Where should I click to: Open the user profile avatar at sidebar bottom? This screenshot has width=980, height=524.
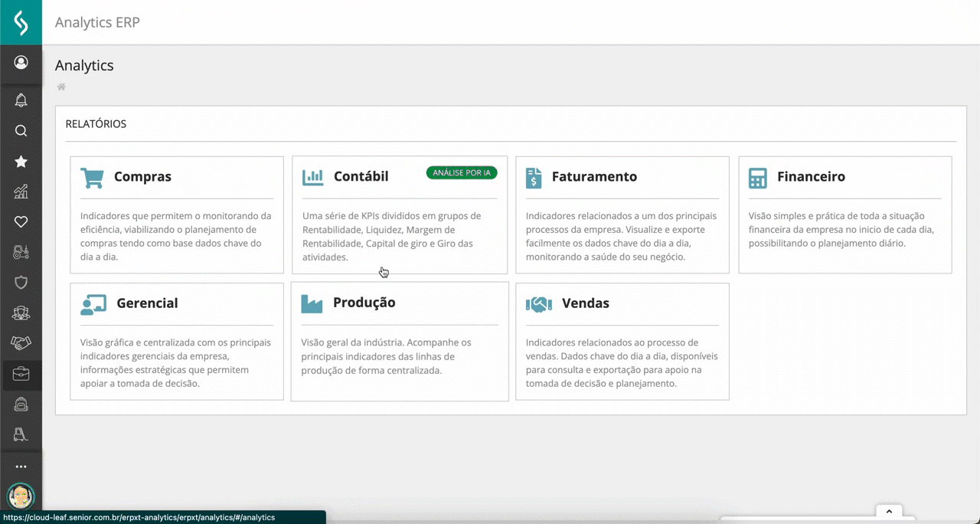(x=21, y=497)
